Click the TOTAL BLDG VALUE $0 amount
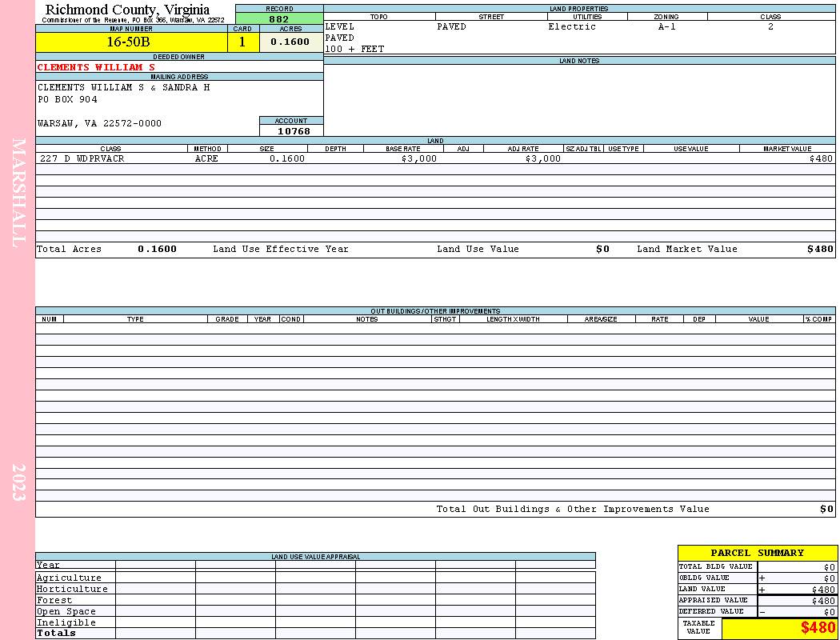Image resolution: width=840 pixels, height=640 pixels. tap(830, 567)
